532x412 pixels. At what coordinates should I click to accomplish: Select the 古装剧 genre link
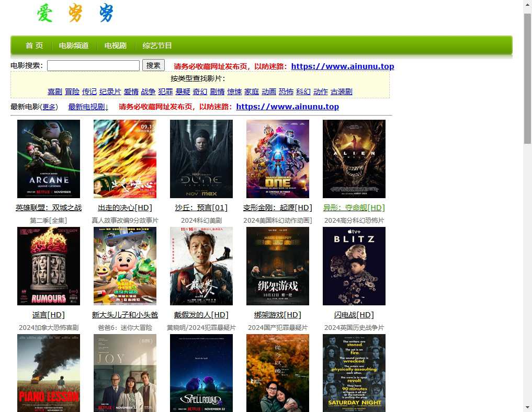click(x=342, y=91)
